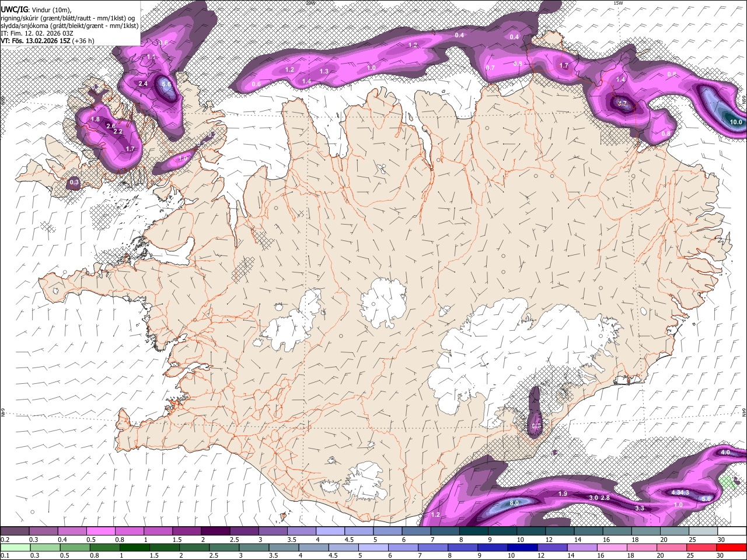Image resolution: width=747 pixels, height=560 pixels.
Task: Click the '2.8' value on the map
Action: (x=605, y=498)
